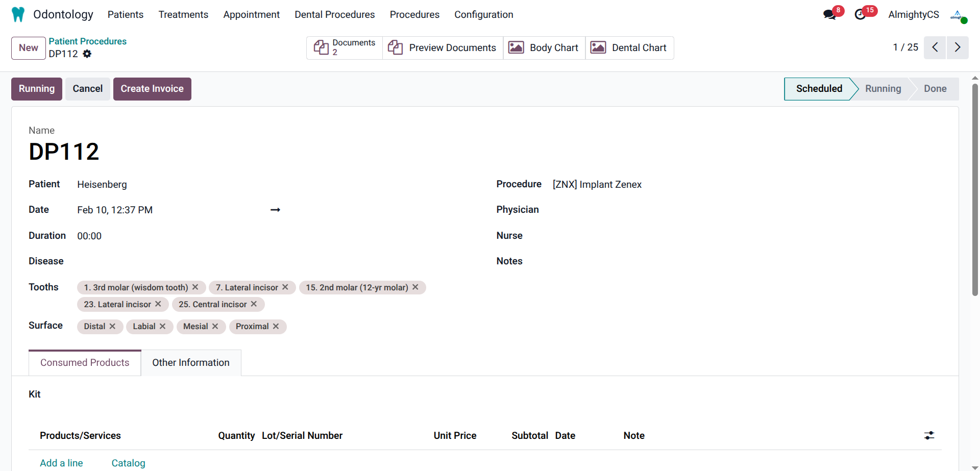Screen dimensions: 980x471
Task: Open Documents smart button
Action: tap(345, 47)
